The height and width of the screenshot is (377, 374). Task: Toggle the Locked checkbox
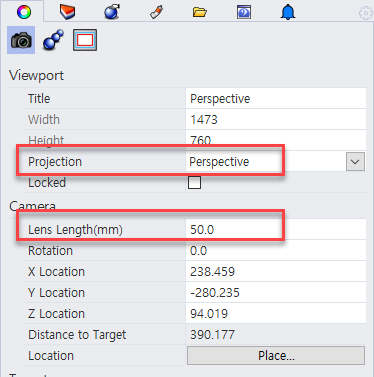194,183
